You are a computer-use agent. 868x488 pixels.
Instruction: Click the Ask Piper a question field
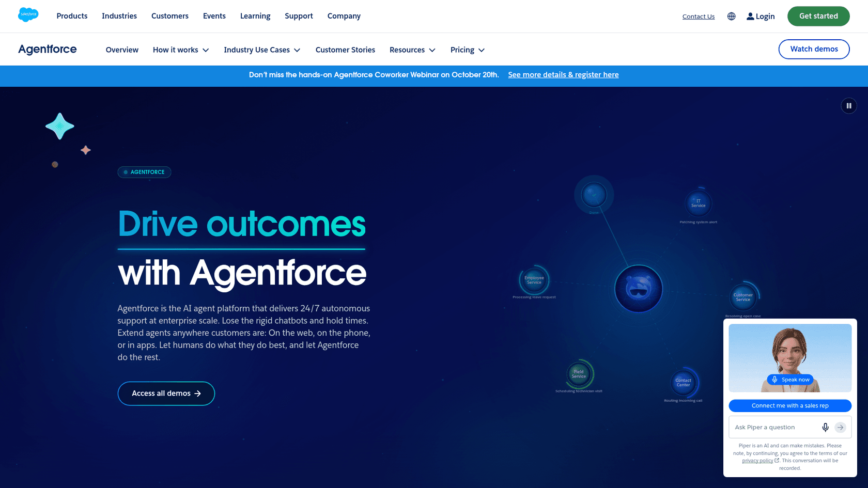coord(775,427)
